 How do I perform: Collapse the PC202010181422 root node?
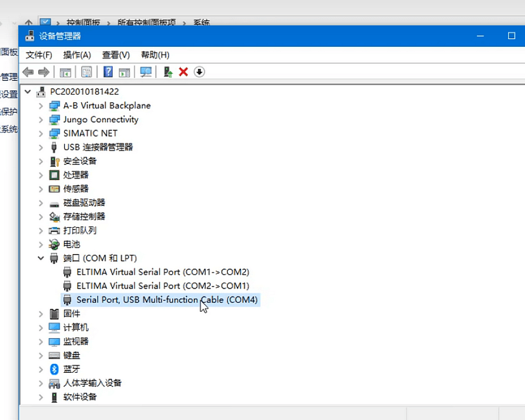(28, 92)
